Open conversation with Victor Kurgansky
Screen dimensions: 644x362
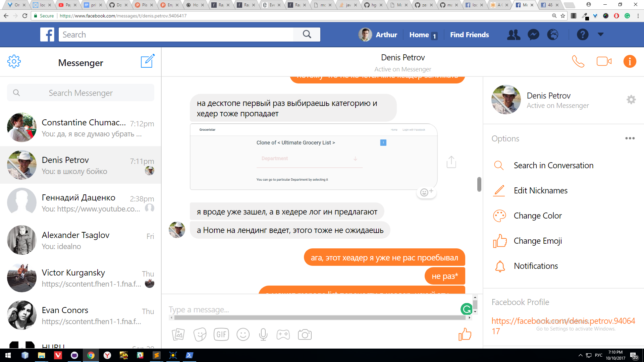80,278
